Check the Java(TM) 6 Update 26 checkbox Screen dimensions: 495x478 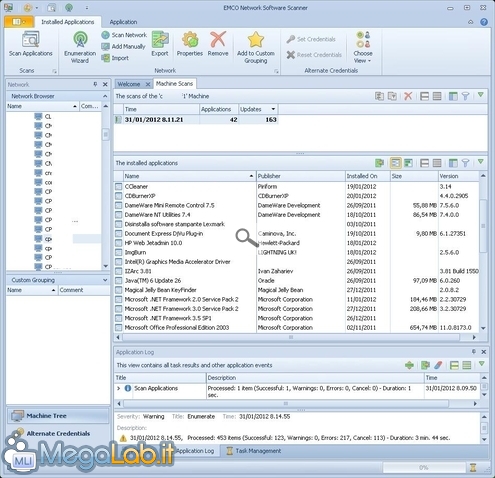(119, 281)
